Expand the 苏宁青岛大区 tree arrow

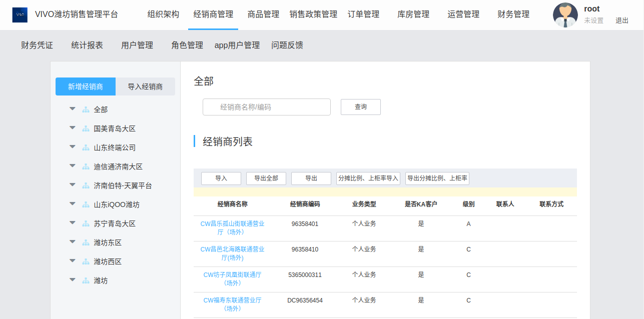pyautogui.click(x=73, y=222)
